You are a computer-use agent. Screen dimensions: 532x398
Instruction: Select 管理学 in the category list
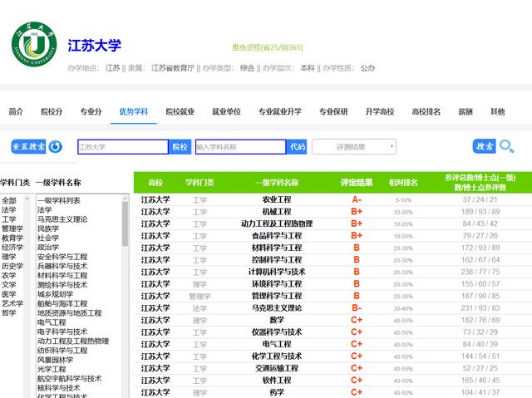[12, 228]
